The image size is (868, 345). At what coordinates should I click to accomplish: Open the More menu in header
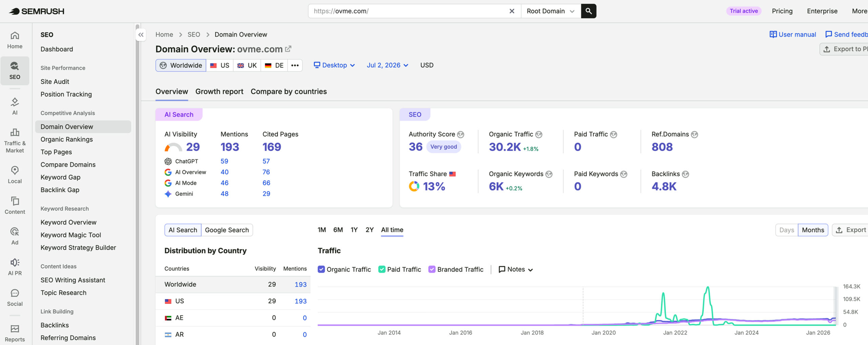[x=859, y=11]
